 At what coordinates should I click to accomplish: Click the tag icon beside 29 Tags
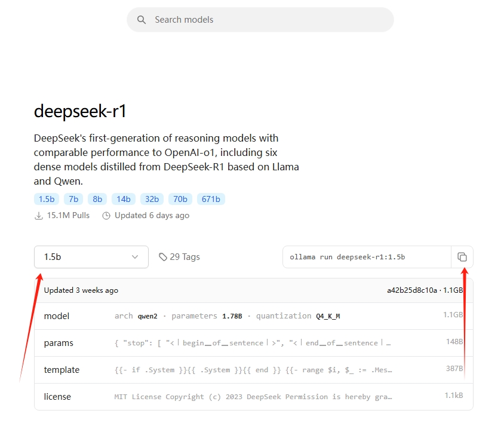(163, 257)
